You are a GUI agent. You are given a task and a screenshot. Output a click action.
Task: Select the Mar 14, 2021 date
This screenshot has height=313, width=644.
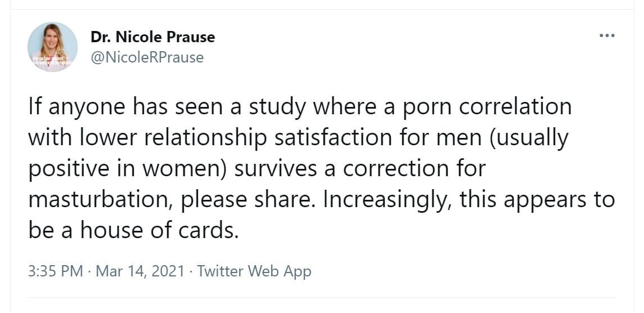140,271
